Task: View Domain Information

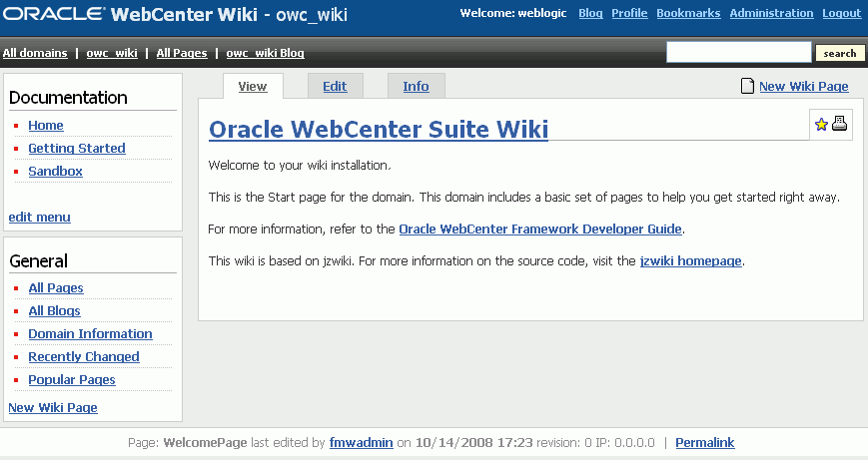Action: [x=90, y=334]
